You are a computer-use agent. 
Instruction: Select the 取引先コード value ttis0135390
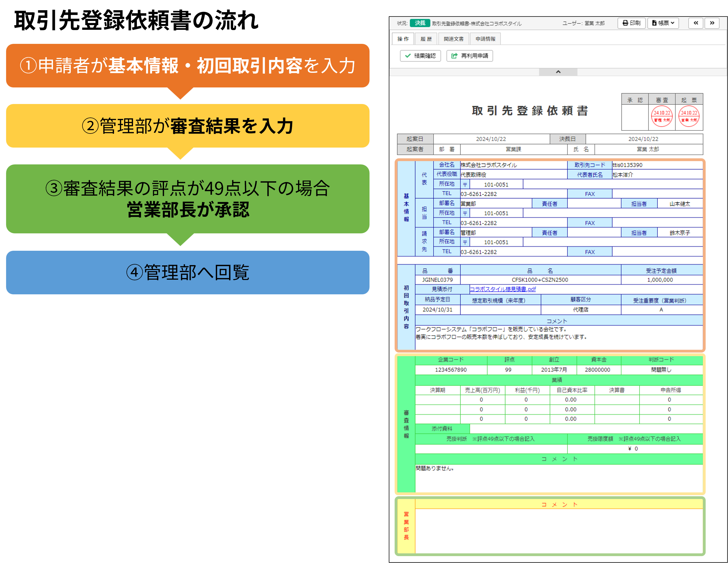pos(627,165)
